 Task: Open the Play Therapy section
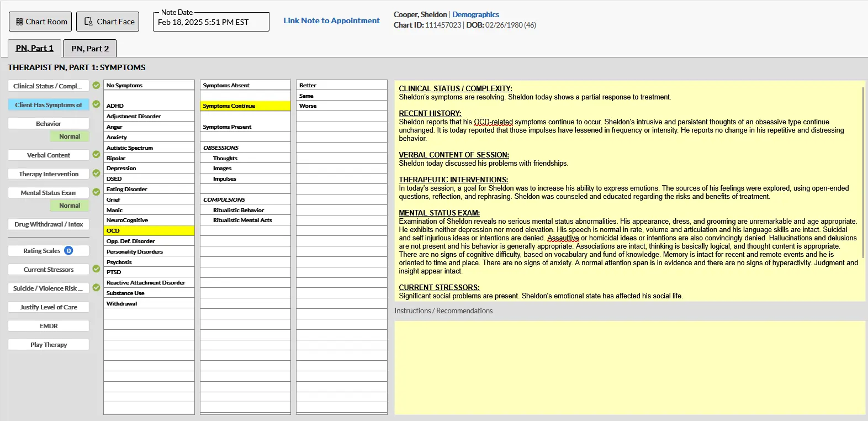[49, 345]
